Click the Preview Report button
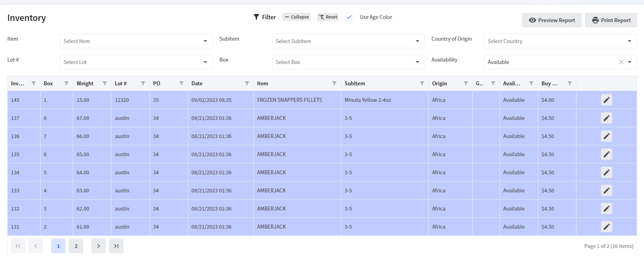This screenshot has width=644, height=256. pos(551,20)
